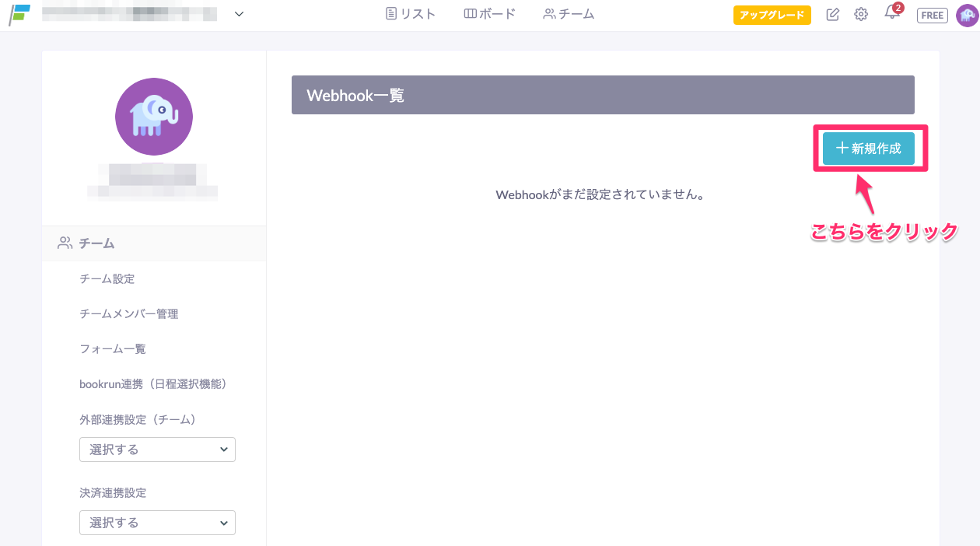Click the elephant user avatar in header
This screenshot has height=546, width=980.
pos(967,15)
